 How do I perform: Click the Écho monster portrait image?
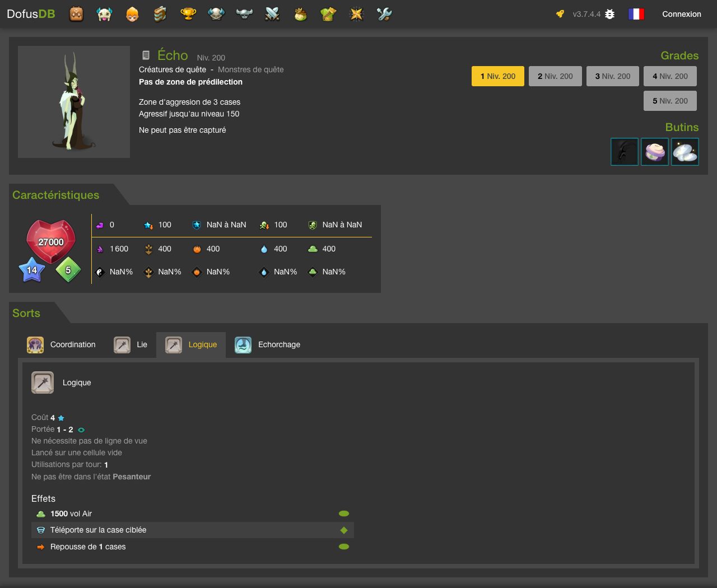pos(74,102)
